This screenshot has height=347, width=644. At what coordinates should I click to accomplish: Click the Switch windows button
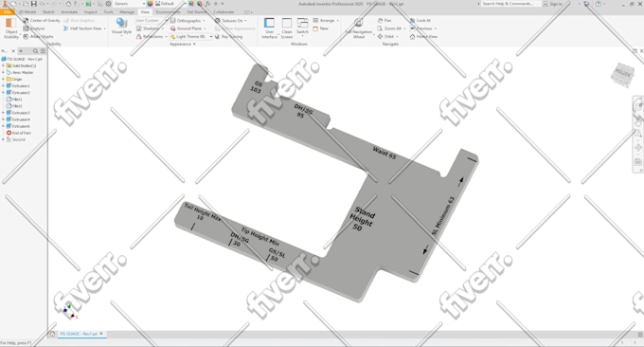coord(302,27)
